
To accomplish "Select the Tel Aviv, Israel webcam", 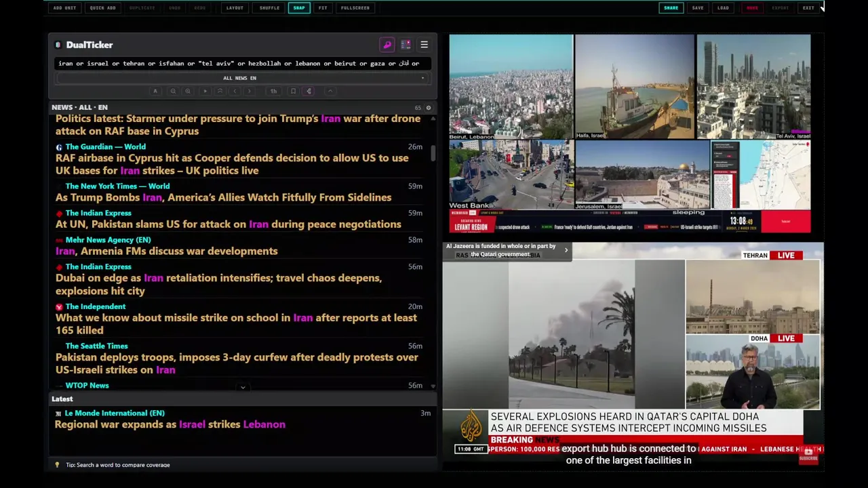I will [753, 87].
